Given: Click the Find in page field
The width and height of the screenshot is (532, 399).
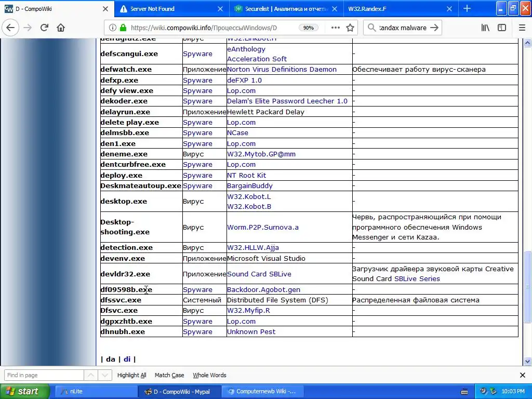Looking at the screenshot, I should click(44, 375).
